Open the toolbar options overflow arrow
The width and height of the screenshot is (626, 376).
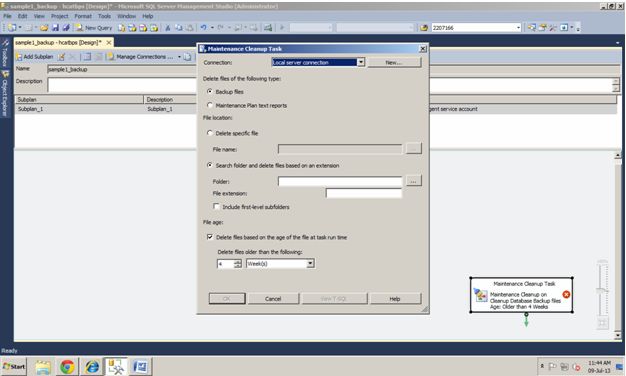tap(578, 28)
